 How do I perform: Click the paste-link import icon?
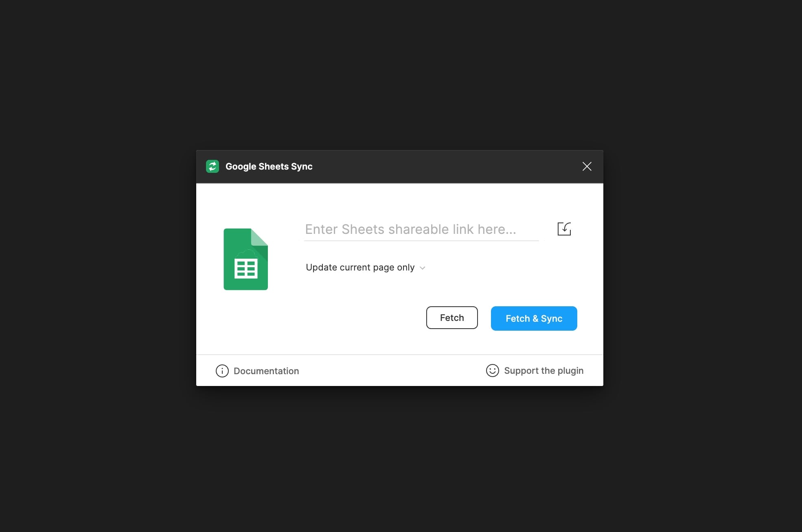pos(564,229)
